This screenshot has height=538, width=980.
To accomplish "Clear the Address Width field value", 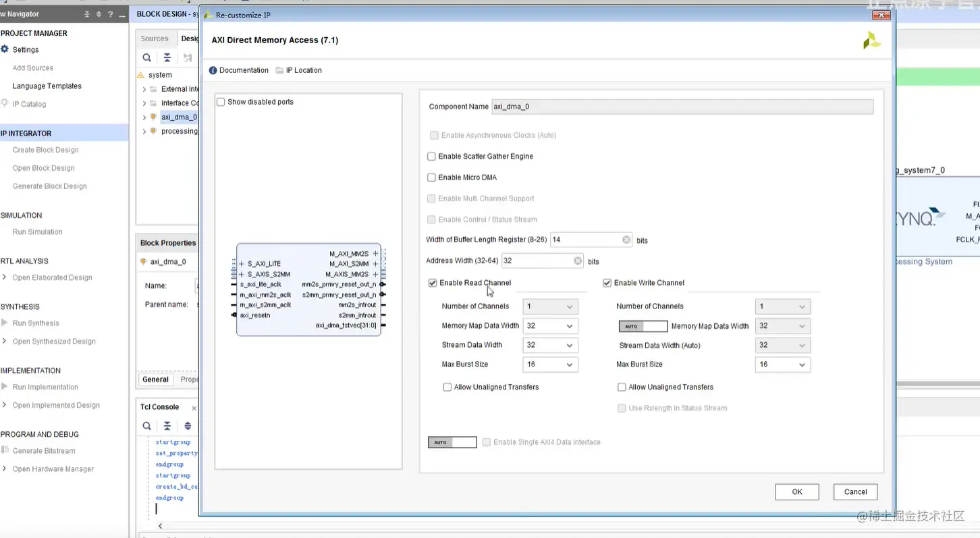I will click(578, 261).
